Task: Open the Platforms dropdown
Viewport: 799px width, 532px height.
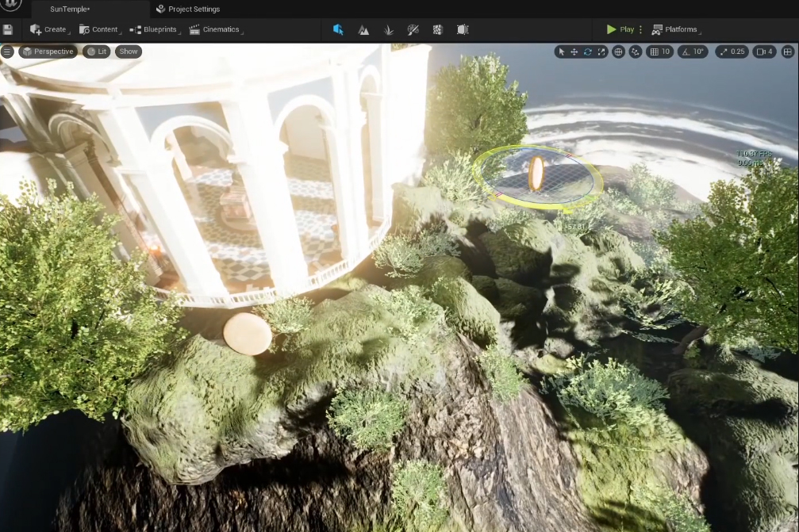Action: pos(675,29)
